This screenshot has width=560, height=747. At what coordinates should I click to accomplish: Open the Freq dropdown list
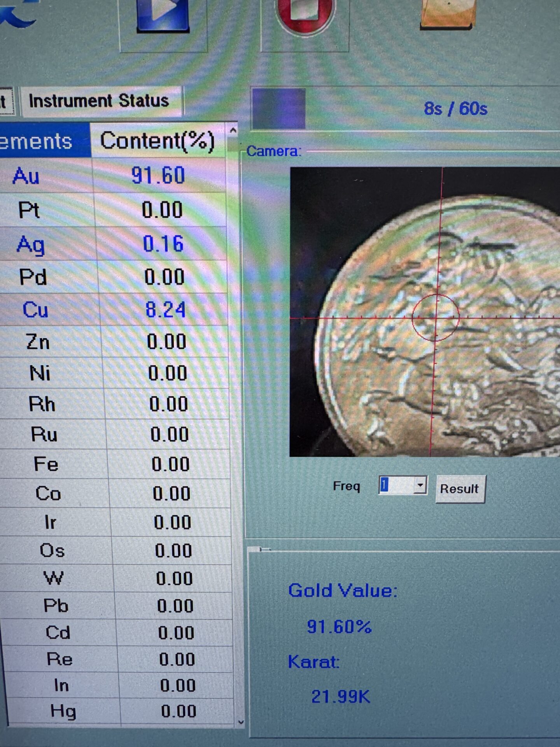pyautogui.click(x=420, y=485)
